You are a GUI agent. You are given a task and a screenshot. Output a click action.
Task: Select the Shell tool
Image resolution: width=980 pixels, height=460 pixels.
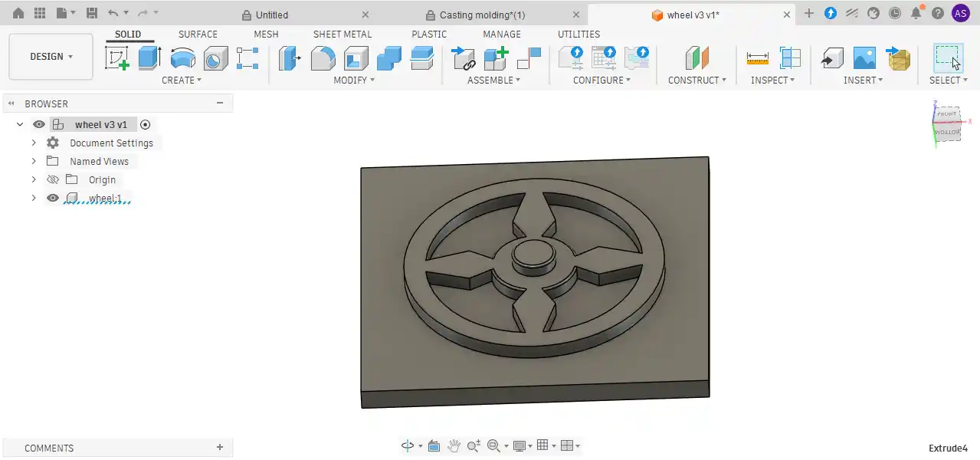tap(356, 58)
